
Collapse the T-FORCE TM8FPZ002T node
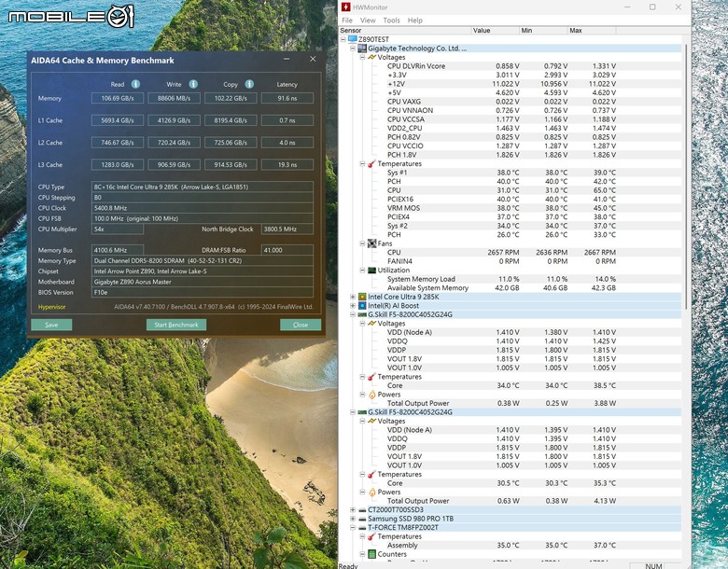(x=353, y=527)
